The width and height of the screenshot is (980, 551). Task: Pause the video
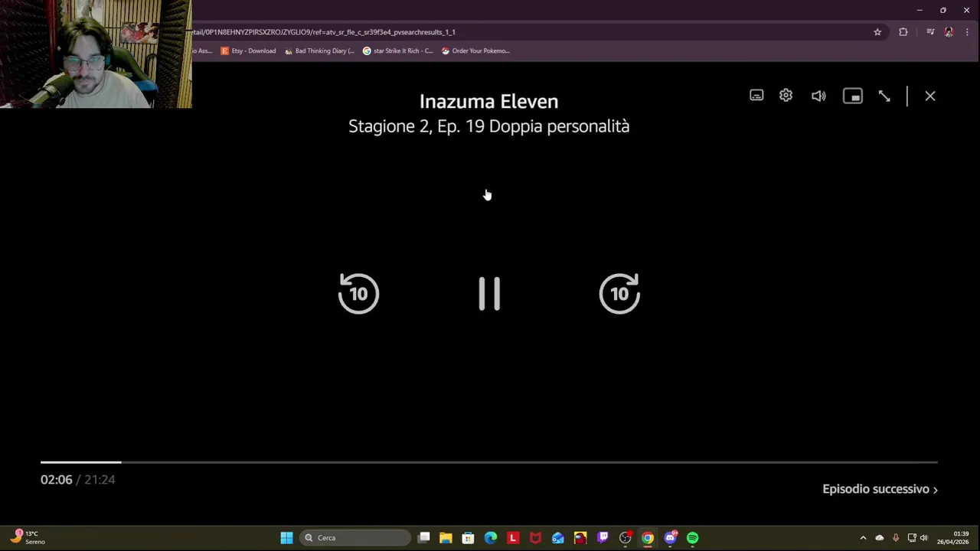(x=489, y=293)
